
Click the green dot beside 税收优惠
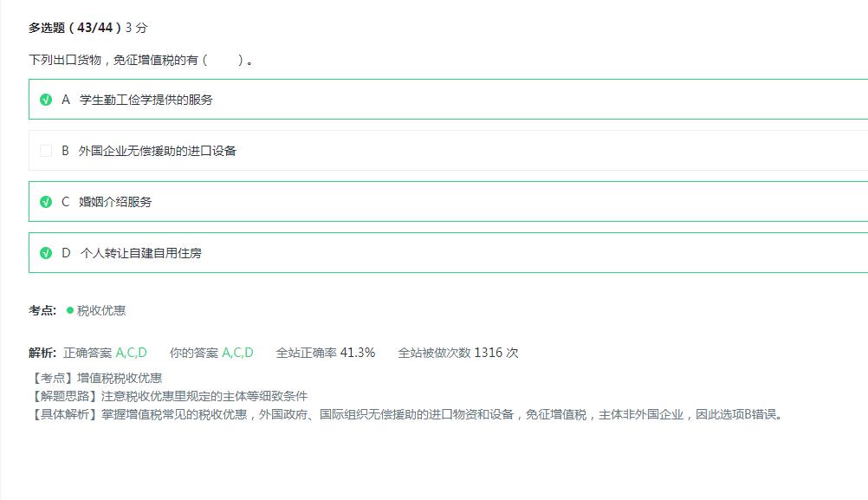click(x=70, y=310)
